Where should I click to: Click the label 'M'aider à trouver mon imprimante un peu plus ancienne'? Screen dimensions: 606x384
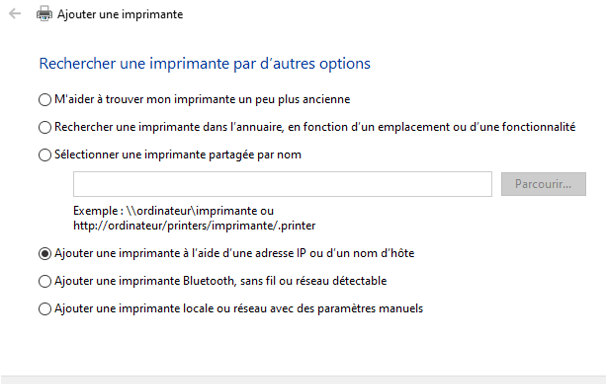tap(202, 99)
